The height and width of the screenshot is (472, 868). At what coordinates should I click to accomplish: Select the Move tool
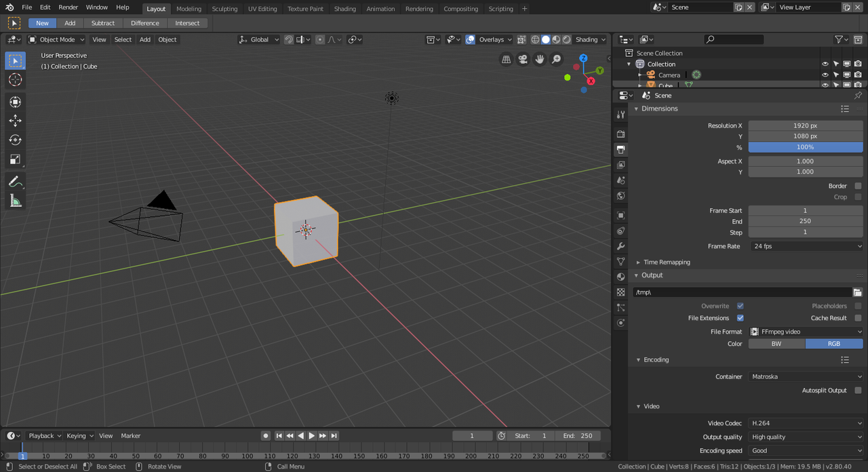click(15, 121)
